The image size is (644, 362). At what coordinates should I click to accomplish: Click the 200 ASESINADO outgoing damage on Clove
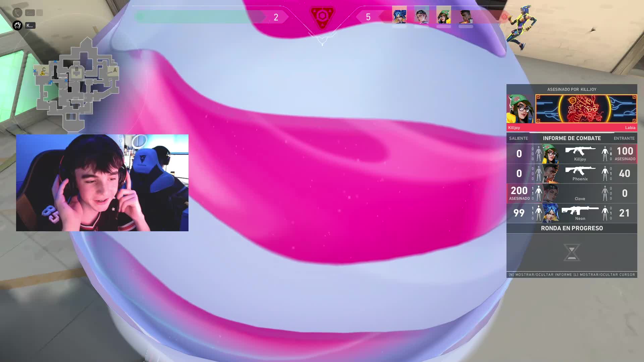tap(519, 193)
